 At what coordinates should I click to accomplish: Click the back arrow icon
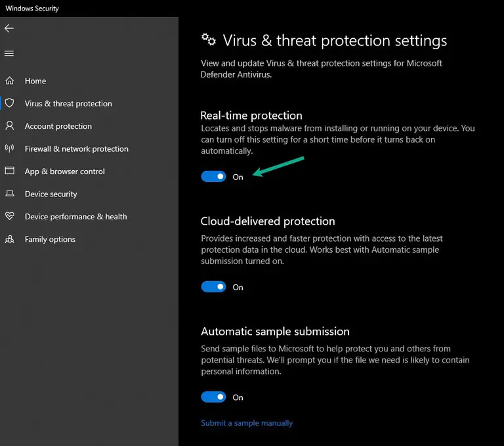pyautogui.click(x=9, y=28)
